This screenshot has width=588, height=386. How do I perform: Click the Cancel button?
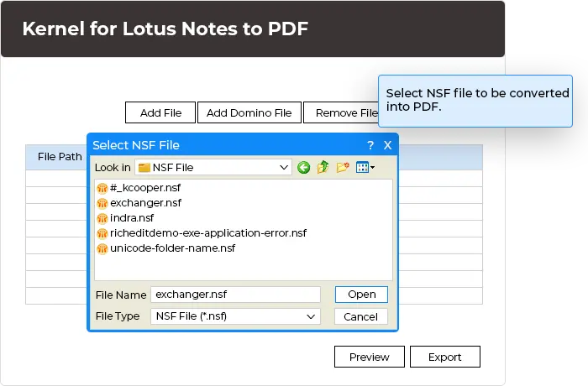pos(360,316)
